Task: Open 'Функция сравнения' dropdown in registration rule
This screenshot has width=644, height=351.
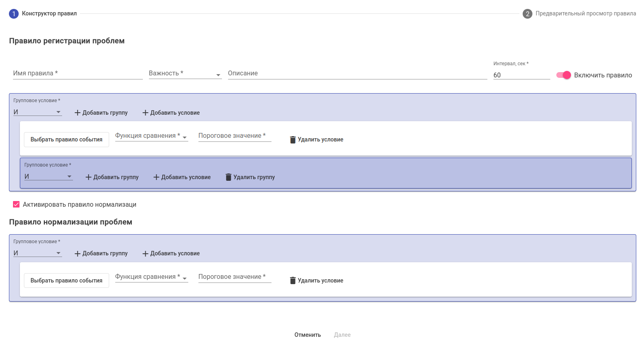Action: click(151, 136)
